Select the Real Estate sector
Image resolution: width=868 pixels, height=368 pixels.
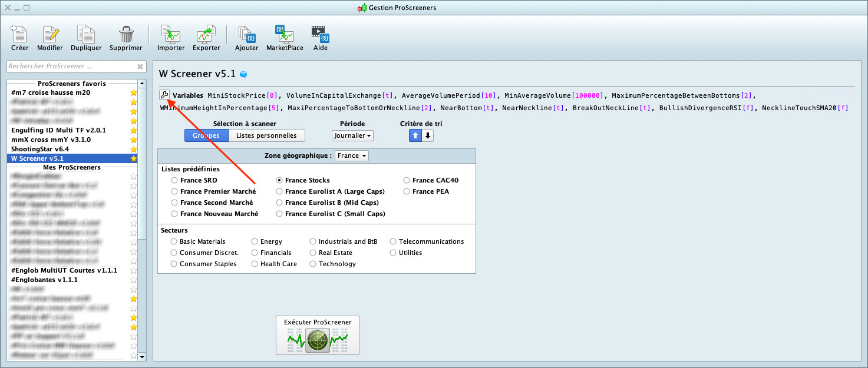313,253
